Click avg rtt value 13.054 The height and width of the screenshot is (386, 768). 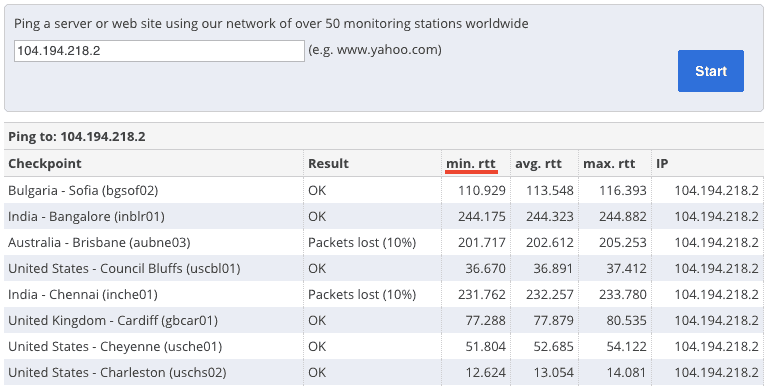553,372
